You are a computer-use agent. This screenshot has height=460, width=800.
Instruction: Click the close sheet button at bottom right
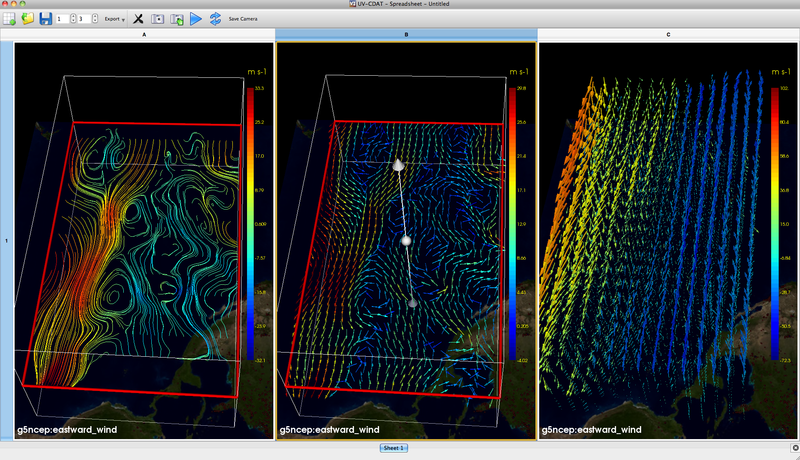pos(795,447)
